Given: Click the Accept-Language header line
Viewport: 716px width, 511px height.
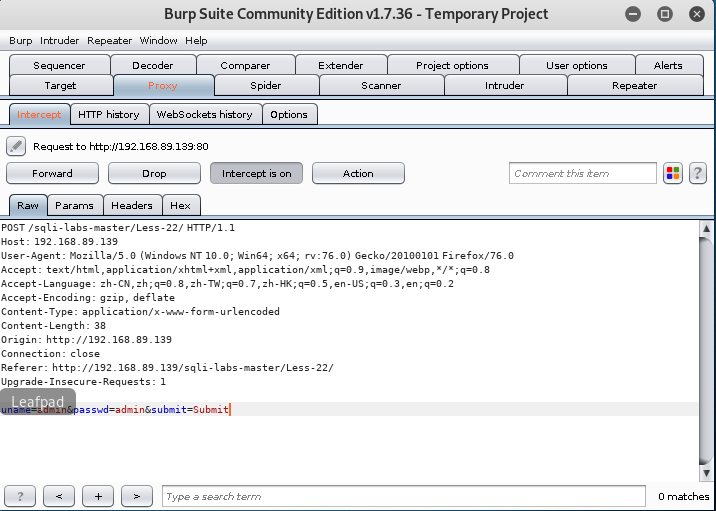Looking at the screenshot, I should coord(227,284).
